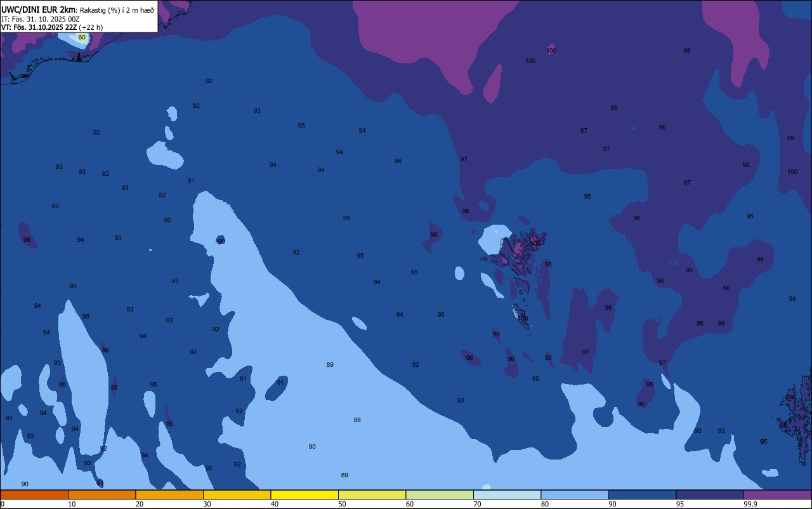Click the legend tick label "20"
Image resolution: width=812 pixels, height=509 pixels.
pos(140,504)
